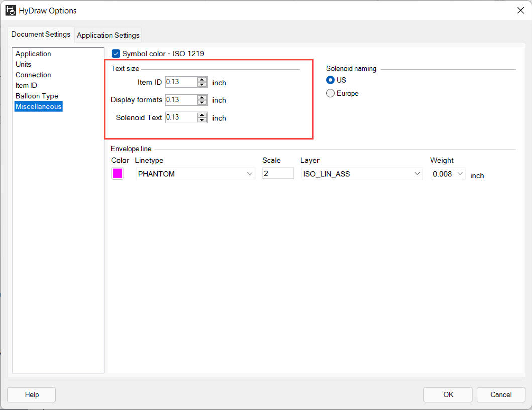Viewport: 532px width, 410px height.
Task: Toggle Symbol color - ISO 1219 checkbox
Action: pyautogui.click(x=116, y=54)
